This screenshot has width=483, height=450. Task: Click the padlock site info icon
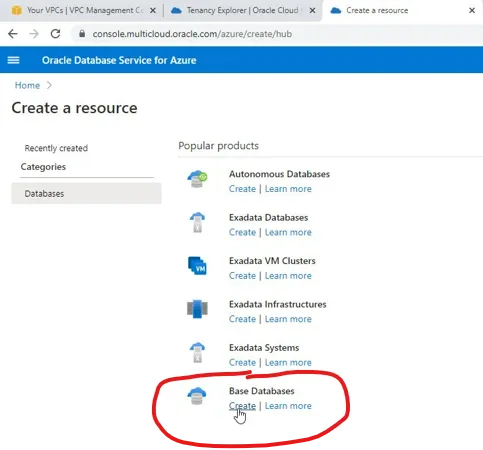(x=82, y=34)
